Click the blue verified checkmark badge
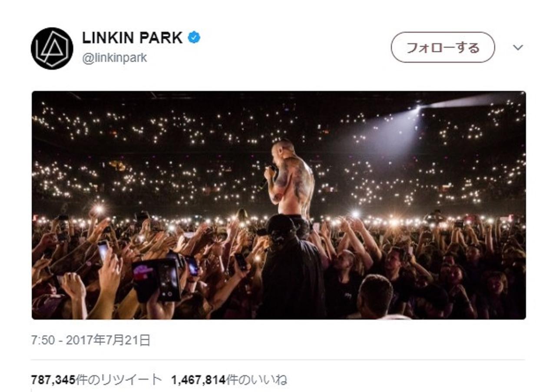The image size is (556, 392). tap(194, 38)
